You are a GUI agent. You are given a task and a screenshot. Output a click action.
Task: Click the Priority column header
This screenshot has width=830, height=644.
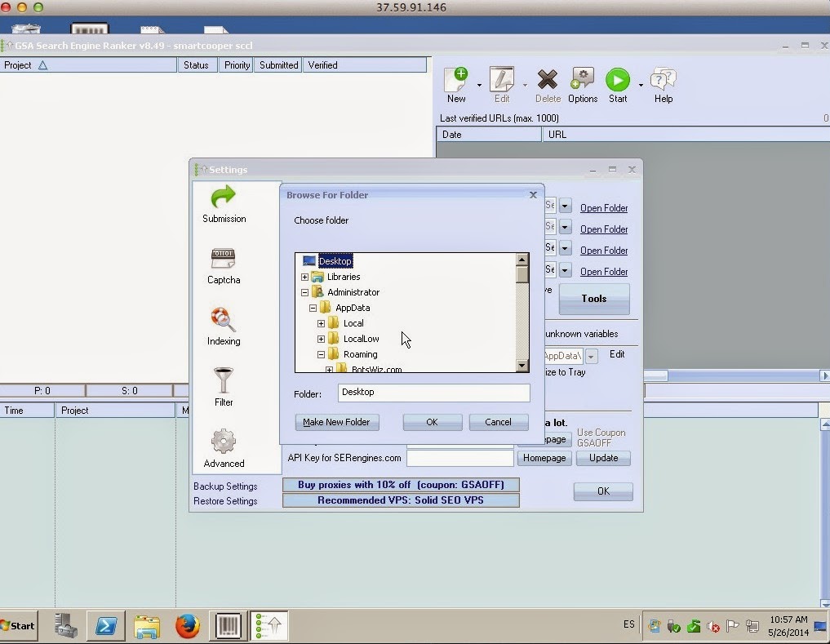236,65
